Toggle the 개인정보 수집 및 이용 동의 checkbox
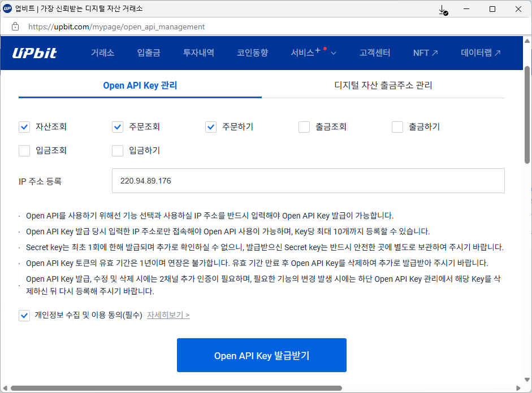This screenshot has height=393, width=532. (24, 316)
